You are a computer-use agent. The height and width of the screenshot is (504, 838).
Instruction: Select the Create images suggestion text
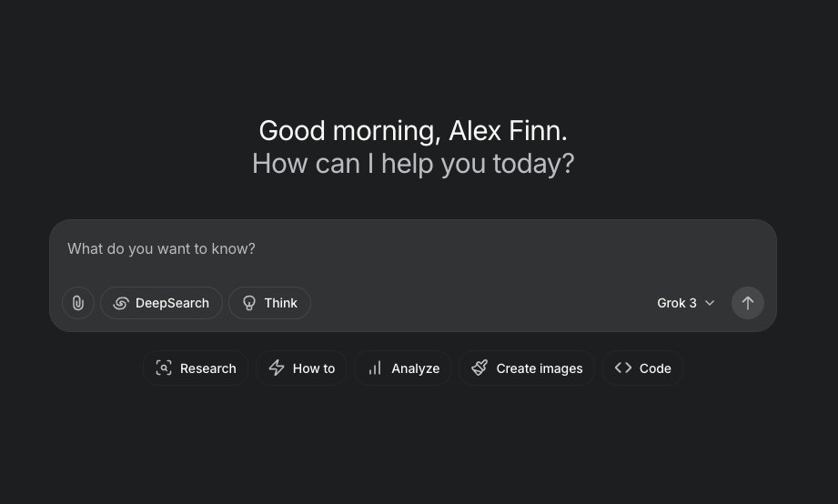point(540,368)
